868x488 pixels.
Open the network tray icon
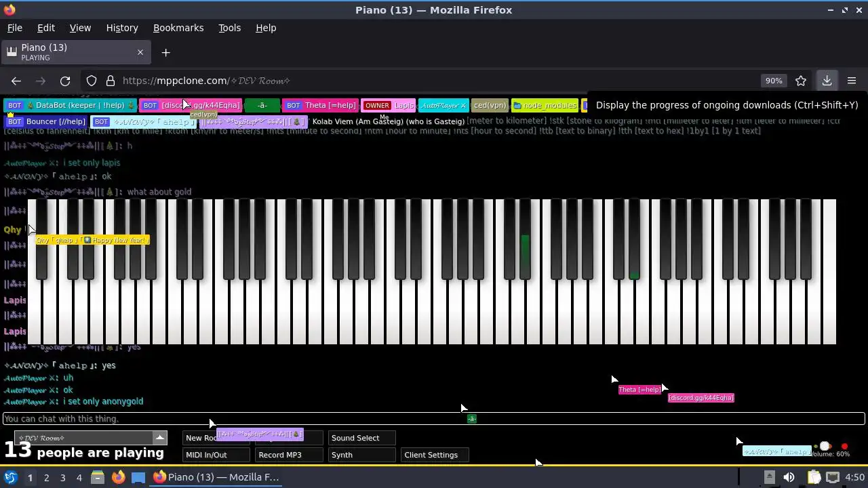(x=833, y=477)
